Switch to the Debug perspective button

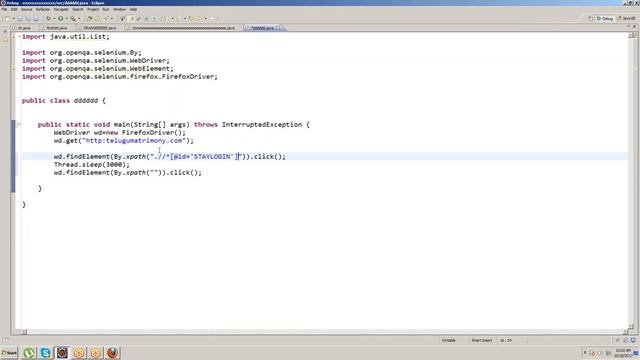point(605,18)
